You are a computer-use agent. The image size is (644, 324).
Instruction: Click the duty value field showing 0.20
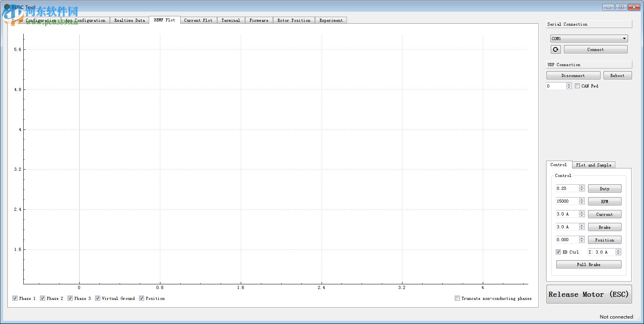point(567,188)
